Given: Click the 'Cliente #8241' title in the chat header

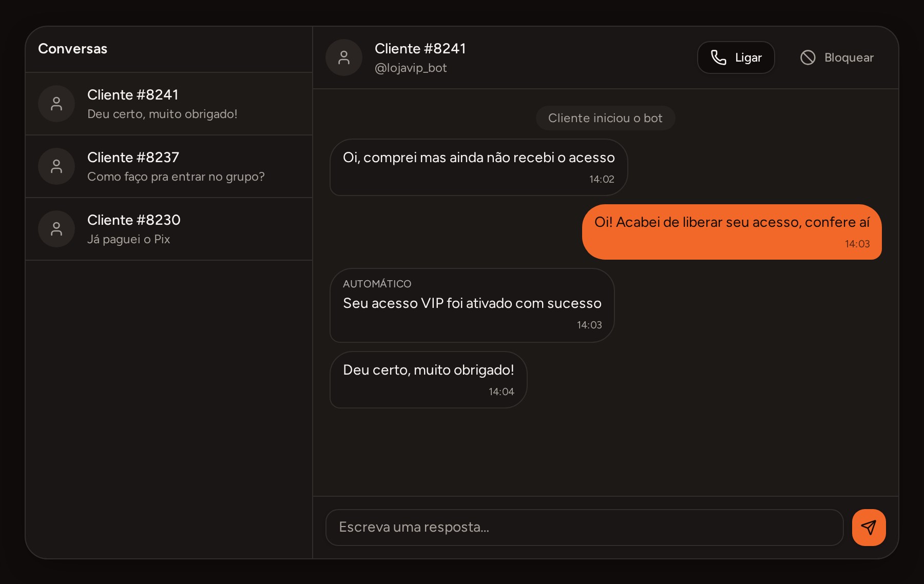Looking at the screenshot, I should point(420,49).
